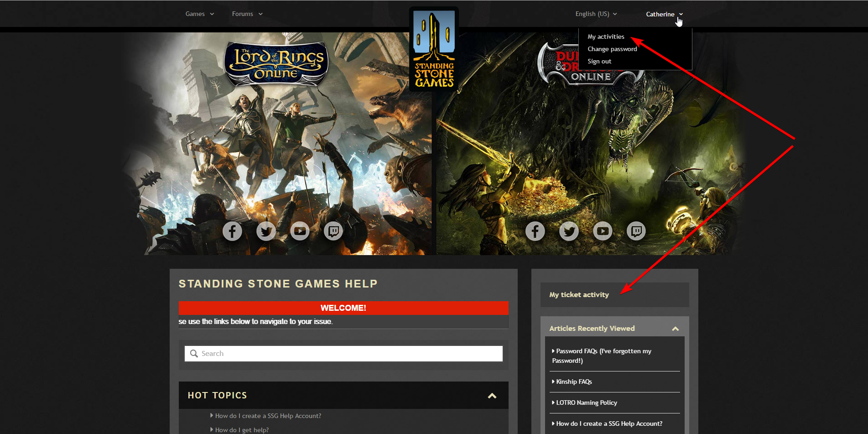This screenshot has width=868, height=434.
Task: Open the LOTRO Twitter icon
Action: (x=266, y=231)
